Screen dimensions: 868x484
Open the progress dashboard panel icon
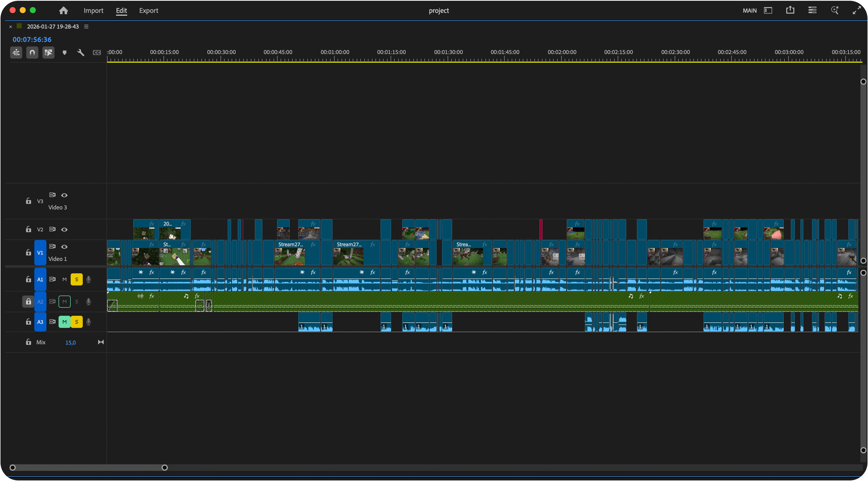pos(768,10)
